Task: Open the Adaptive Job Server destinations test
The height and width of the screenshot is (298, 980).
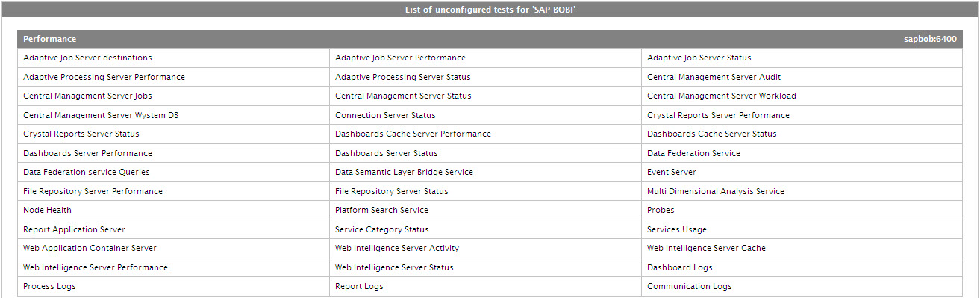Action: coord(87,58)
